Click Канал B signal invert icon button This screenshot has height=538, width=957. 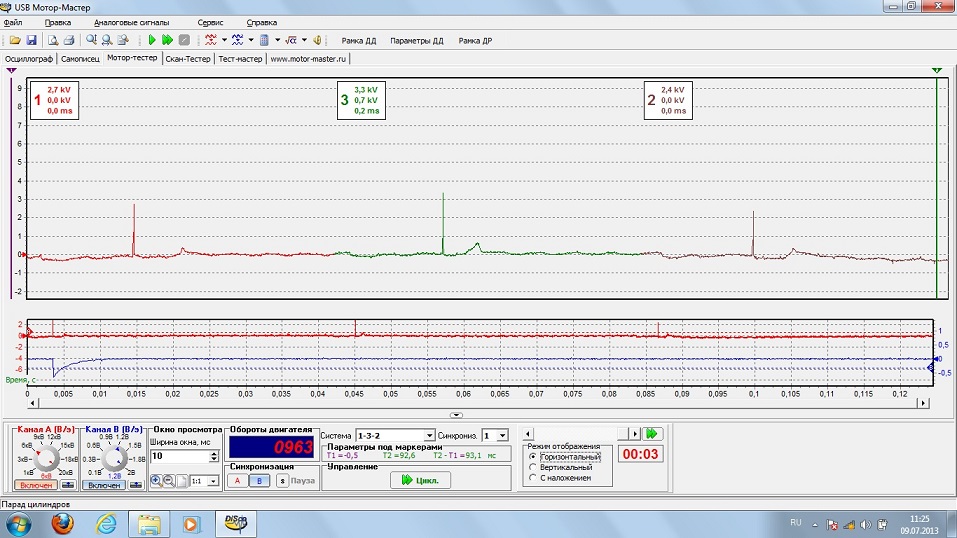[135, 485]
